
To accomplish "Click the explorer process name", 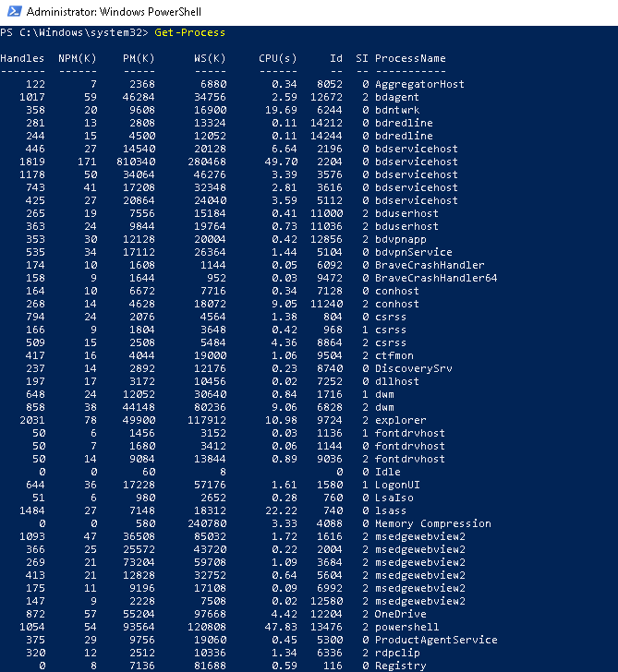I will pyautogui.click(x=401, y=420).
